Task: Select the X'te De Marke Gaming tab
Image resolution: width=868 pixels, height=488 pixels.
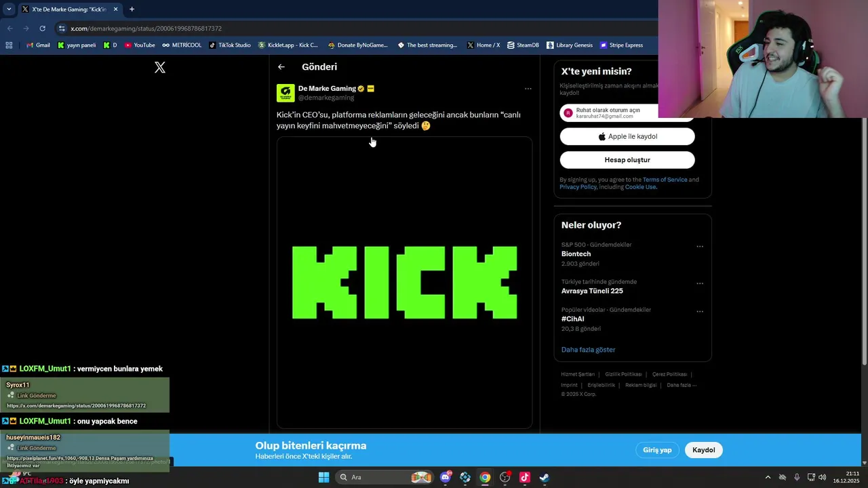Action: tap(69, 9)
